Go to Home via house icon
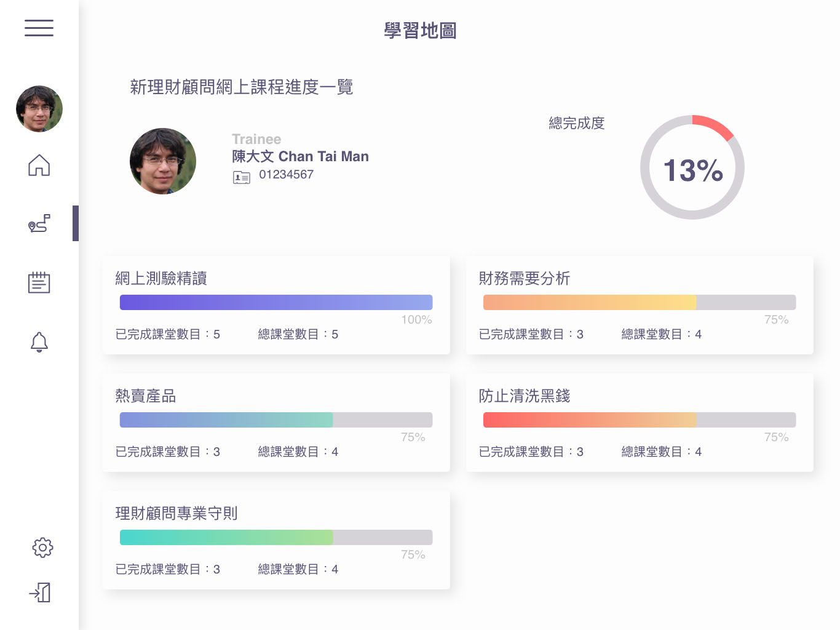 click(x=39, y=165)
